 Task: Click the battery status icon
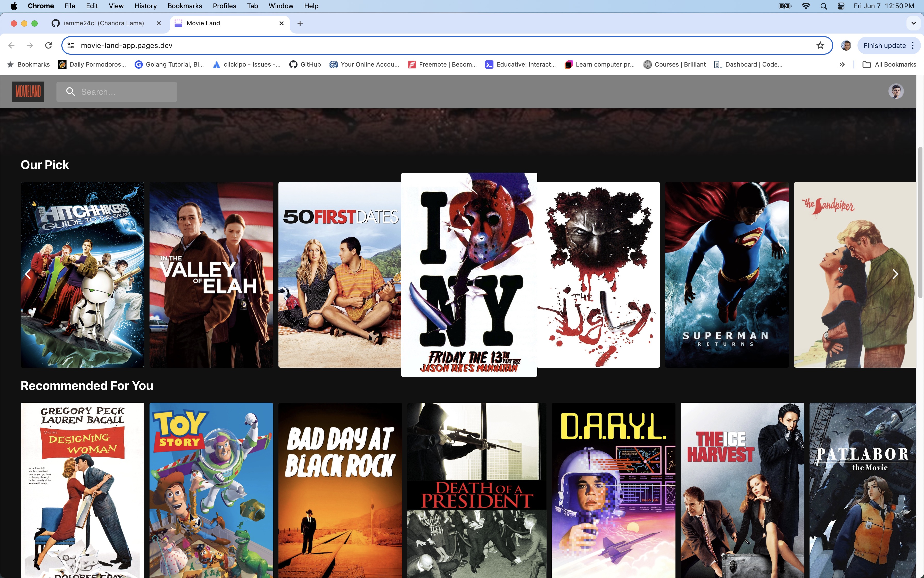[x=785, y=6]
